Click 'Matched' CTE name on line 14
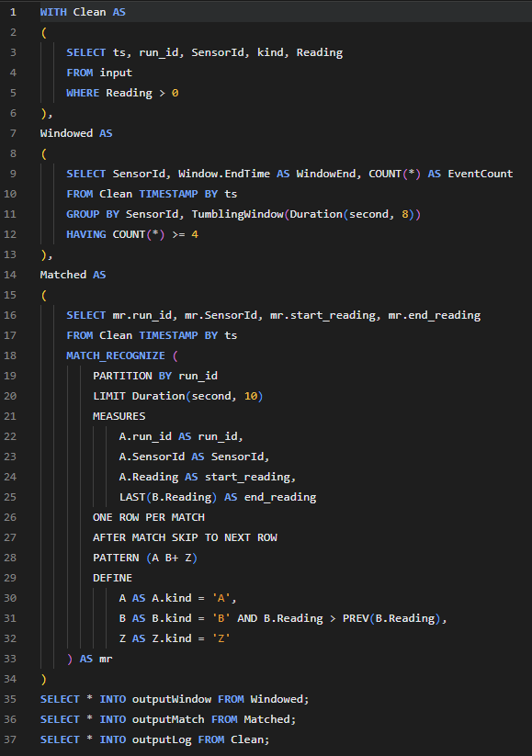Viewport: 532px width, 756px height. point(63,275)
